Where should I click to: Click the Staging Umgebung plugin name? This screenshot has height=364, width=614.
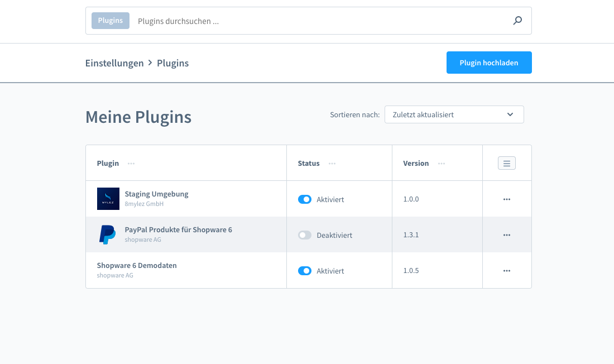(x=157, y=194)
